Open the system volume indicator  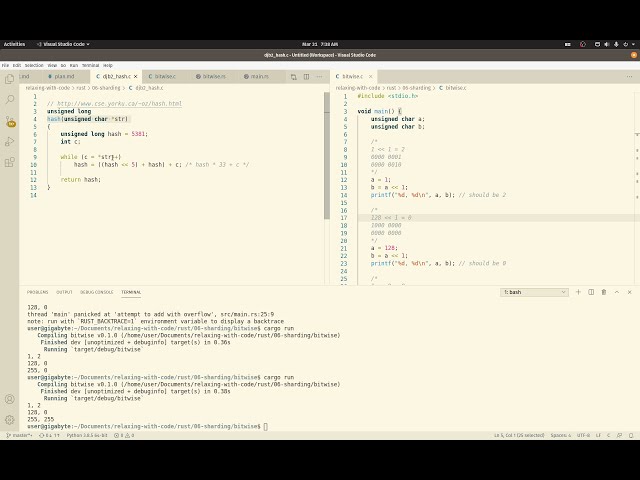click(x=607, y=44)
